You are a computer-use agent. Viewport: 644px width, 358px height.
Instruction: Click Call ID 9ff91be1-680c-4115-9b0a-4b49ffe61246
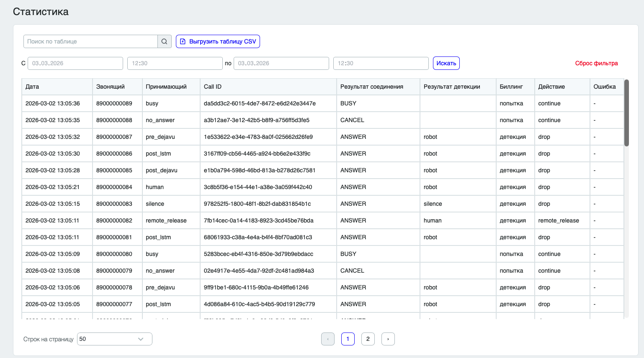[x=256, y=287]
